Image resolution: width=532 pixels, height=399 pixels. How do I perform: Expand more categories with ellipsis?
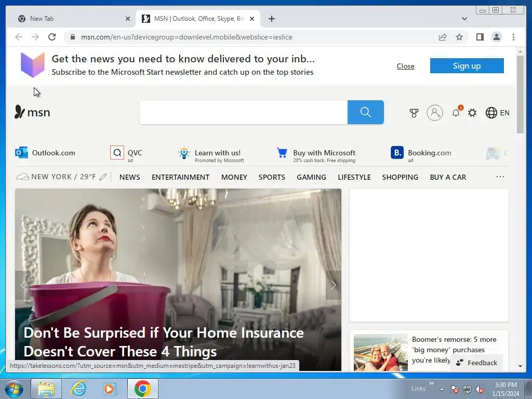500,177
